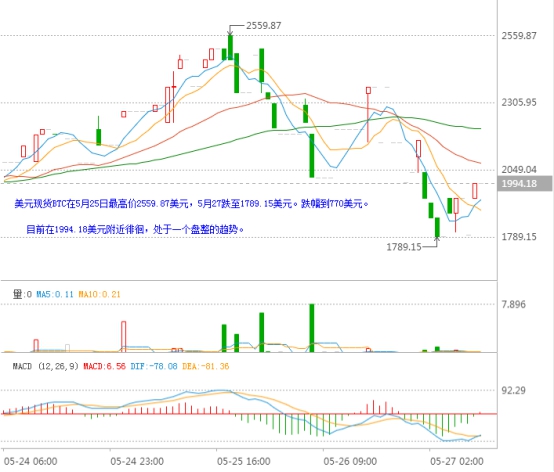Click the DEA:-81.36 value label

click(x=206, y=366)
